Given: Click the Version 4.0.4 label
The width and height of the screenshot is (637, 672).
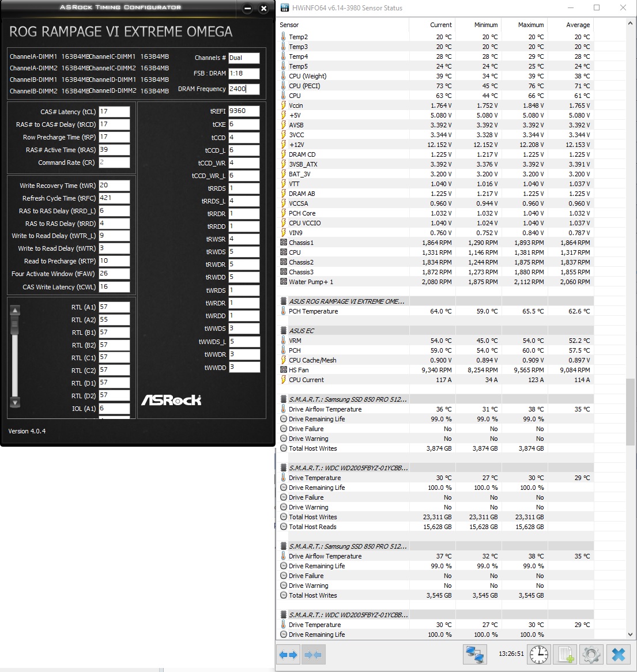Looking at the screenshot, I should tap(27, 431).
